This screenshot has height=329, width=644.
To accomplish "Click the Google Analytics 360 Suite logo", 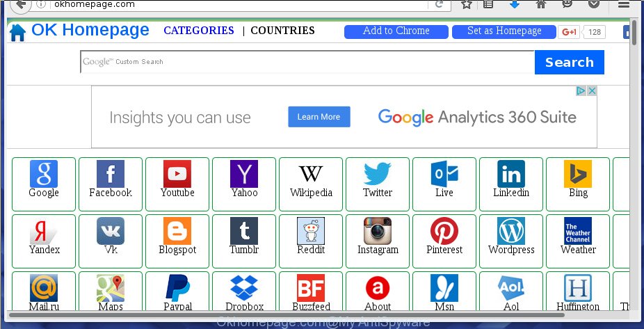I will point(477,118).
